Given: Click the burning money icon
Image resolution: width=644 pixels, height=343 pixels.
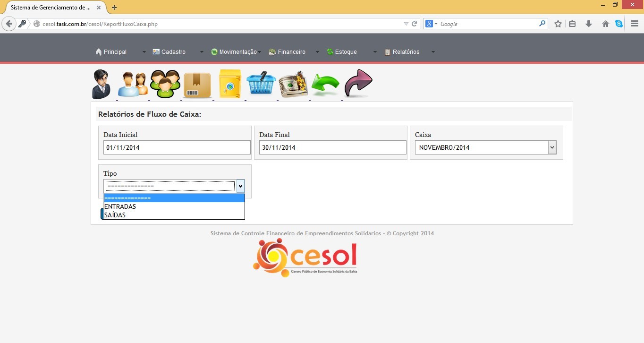Looking at the screenshot, I should [x=293, y=85].
